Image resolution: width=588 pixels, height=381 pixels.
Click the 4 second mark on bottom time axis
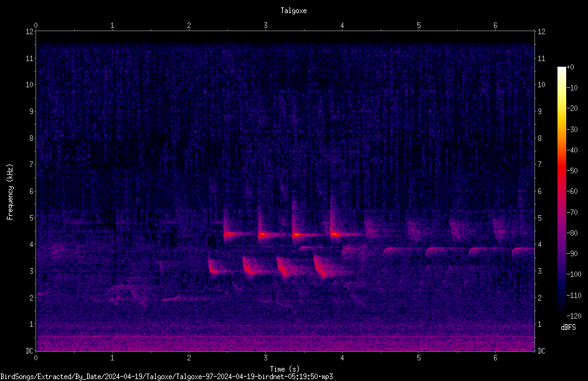(342, 358)
